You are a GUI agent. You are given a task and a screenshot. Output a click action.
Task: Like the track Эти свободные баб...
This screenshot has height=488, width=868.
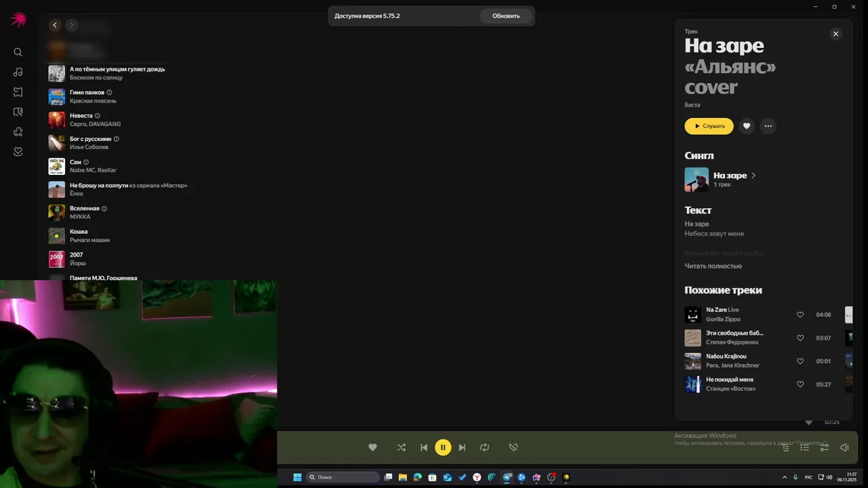click(800, 338)
